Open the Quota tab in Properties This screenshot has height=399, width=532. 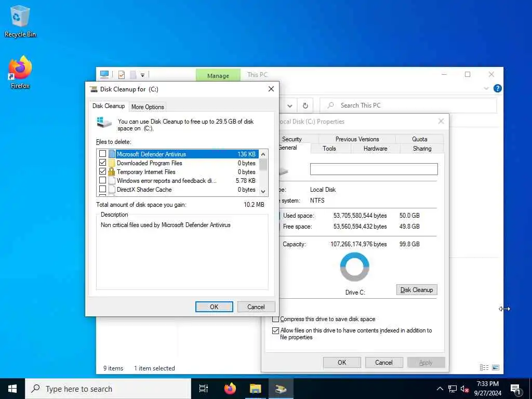(x=419, y=139)
